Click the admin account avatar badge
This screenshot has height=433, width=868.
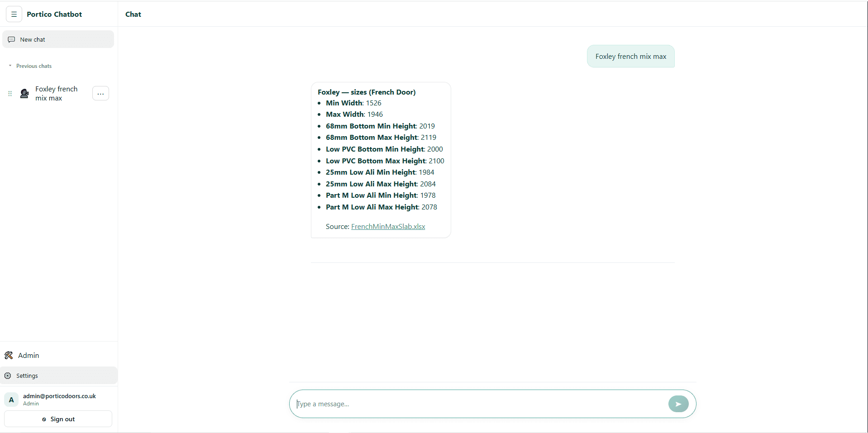point(11,399)
